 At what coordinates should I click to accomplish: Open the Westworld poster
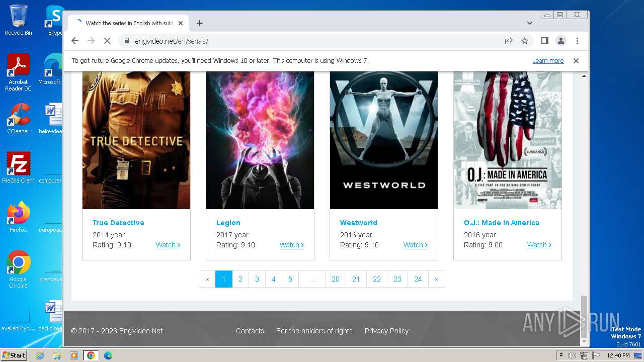[x=384, y=140]
